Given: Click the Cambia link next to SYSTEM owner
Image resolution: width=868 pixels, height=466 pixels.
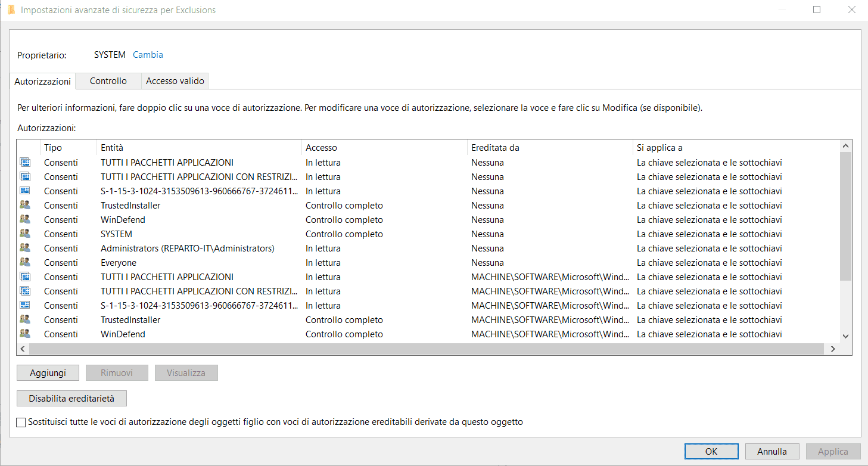Looking at the screenshot, I should click(147, 54).
